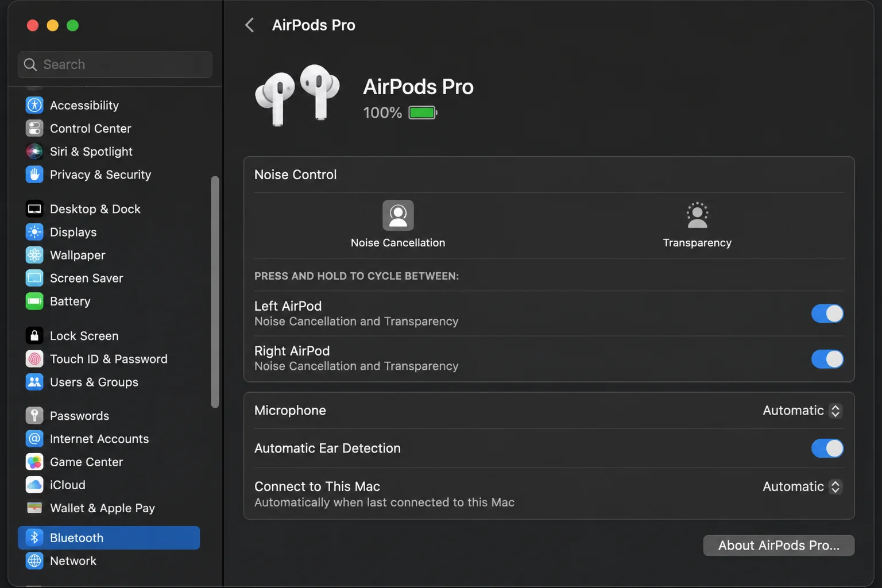
Task: Click inside the Search field
Action: click(115, 64)
